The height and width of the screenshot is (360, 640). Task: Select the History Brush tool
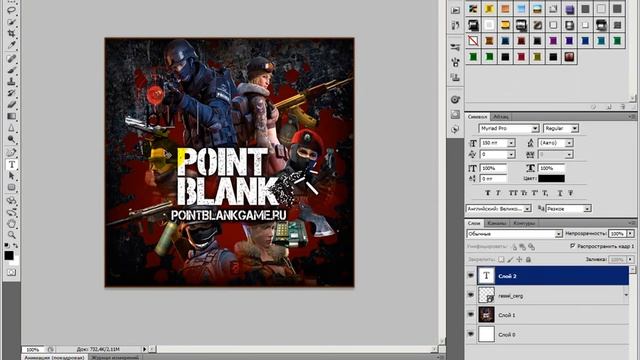[11, 93]
